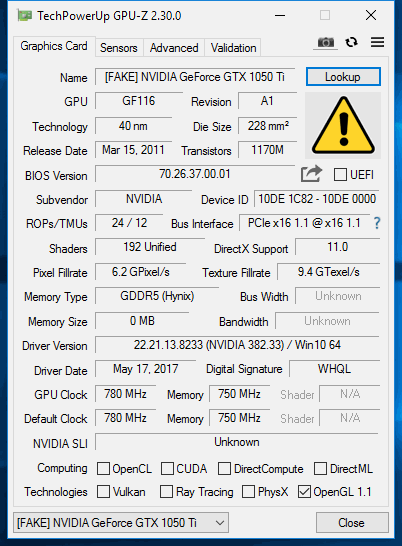Viewport: 402px width, 546px height.
Task: Click the Texture Fillrate field 9.4 GTexel/s
Action: [x=328, y=272]
